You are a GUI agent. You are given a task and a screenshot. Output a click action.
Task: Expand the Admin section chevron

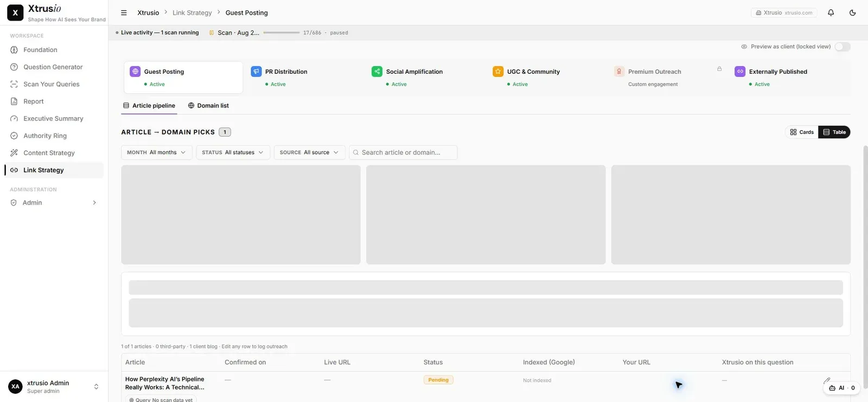tap(94, 202)
